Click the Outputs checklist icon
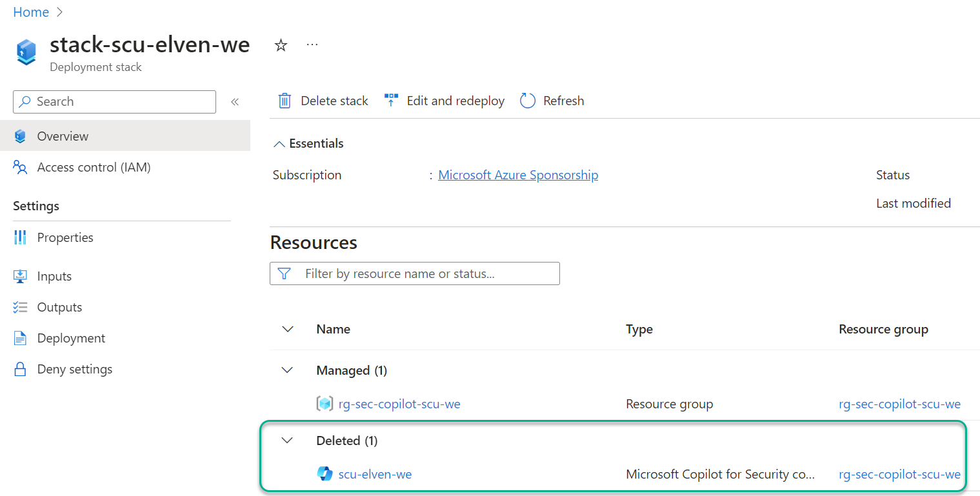The width and height of the screenshot is (980, 496). [x=20, y=307]
